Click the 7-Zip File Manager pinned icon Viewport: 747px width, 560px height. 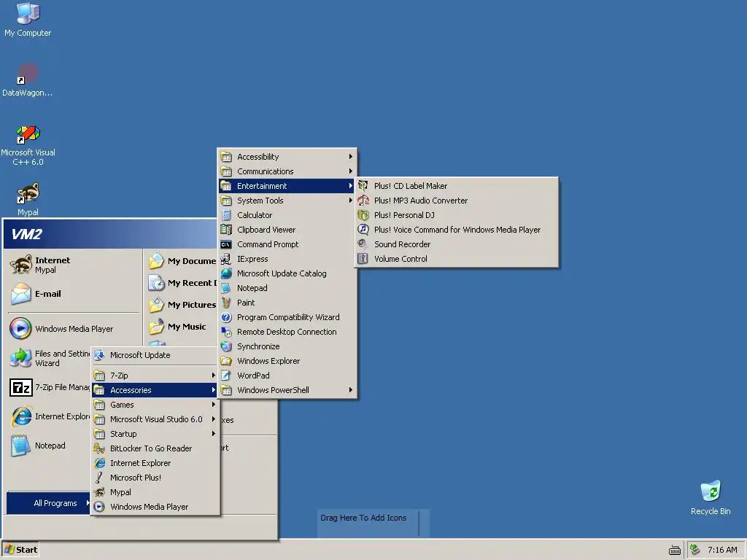tap(21, 388)
